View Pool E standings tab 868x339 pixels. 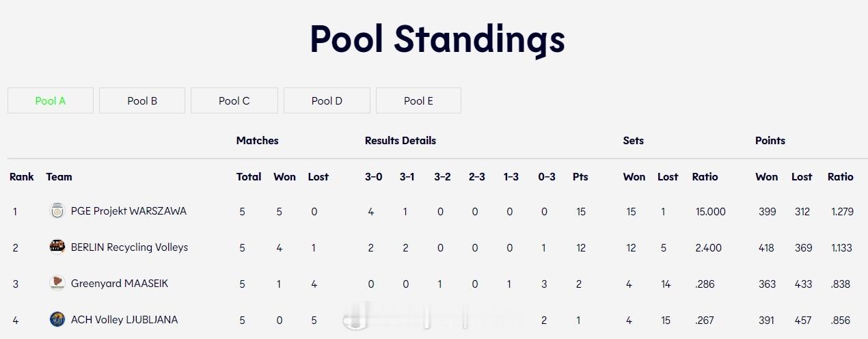[418, 100]
